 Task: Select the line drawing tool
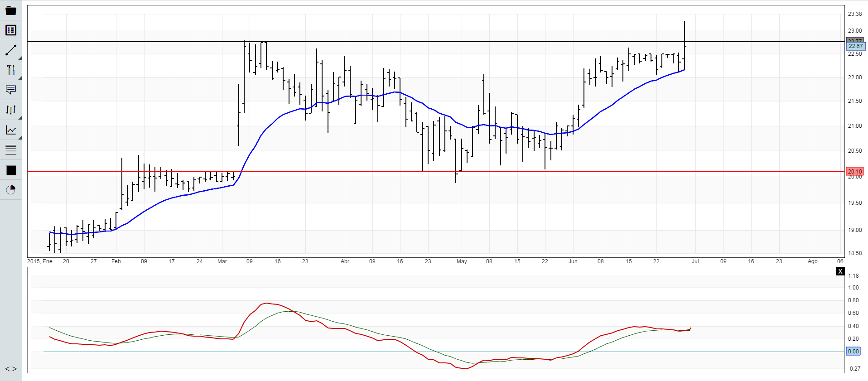tap(11, 50)
